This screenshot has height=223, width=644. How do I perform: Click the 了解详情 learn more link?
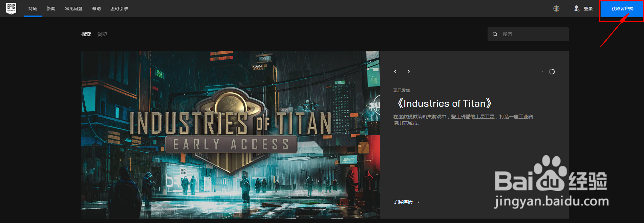[x=406, y=202]
